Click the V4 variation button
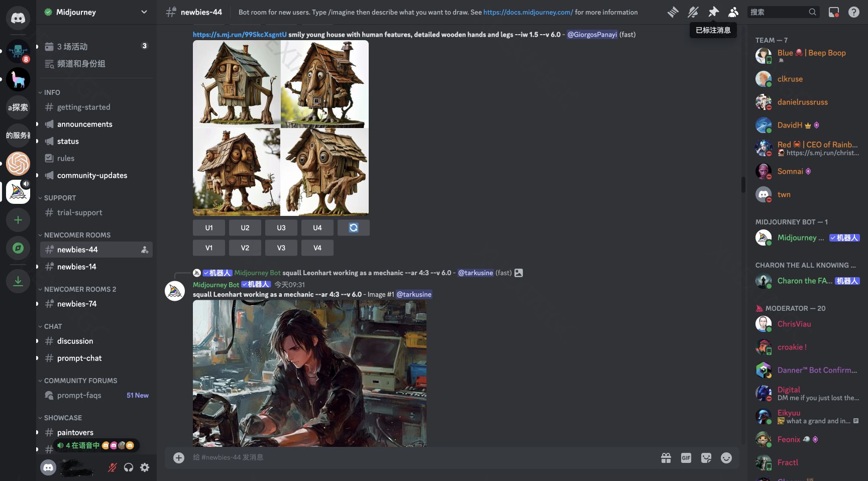868x481 pixels. pyautogui.click(x=317, y=248)
